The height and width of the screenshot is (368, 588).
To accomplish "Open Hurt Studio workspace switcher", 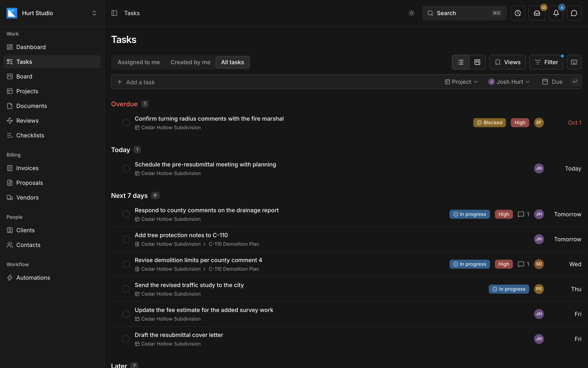I will click(x=52, y=13).
